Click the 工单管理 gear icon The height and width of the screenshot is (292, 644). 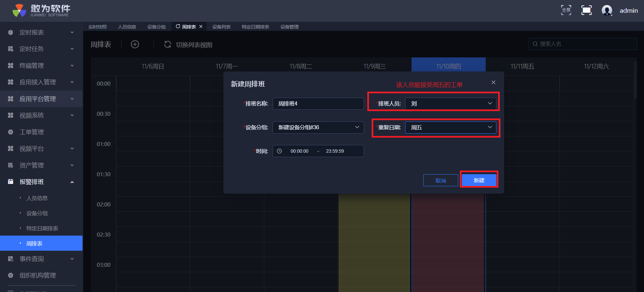coord(11,132)
